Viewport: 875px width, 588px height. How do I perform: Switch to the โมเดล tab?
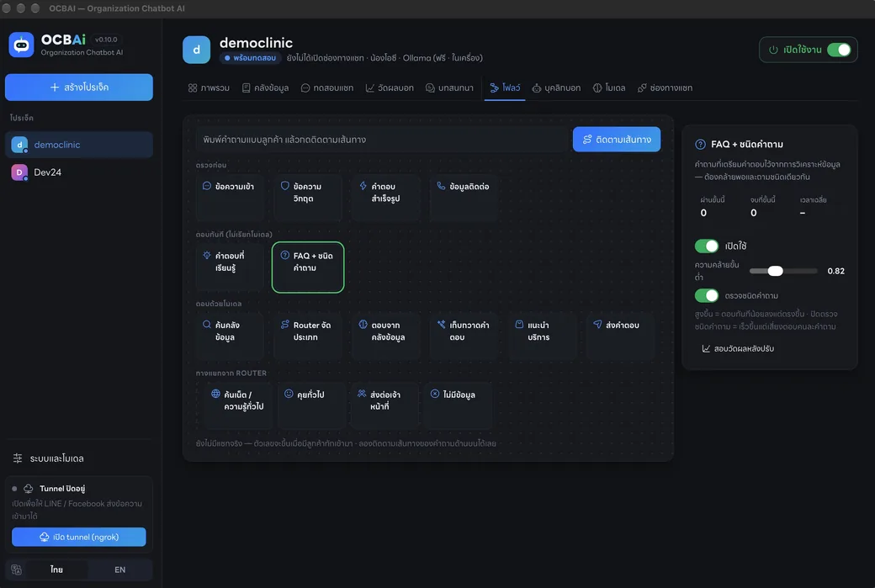pos(609,87)
